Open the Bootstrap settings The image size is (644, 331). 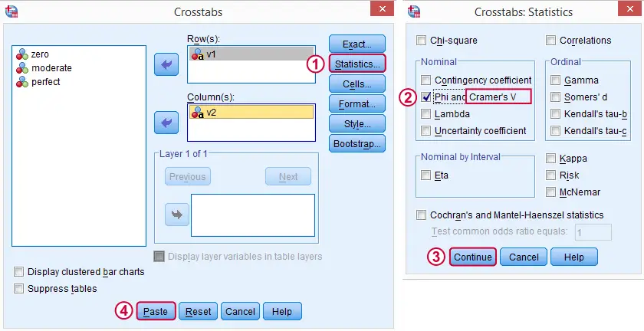click(356, 143)
